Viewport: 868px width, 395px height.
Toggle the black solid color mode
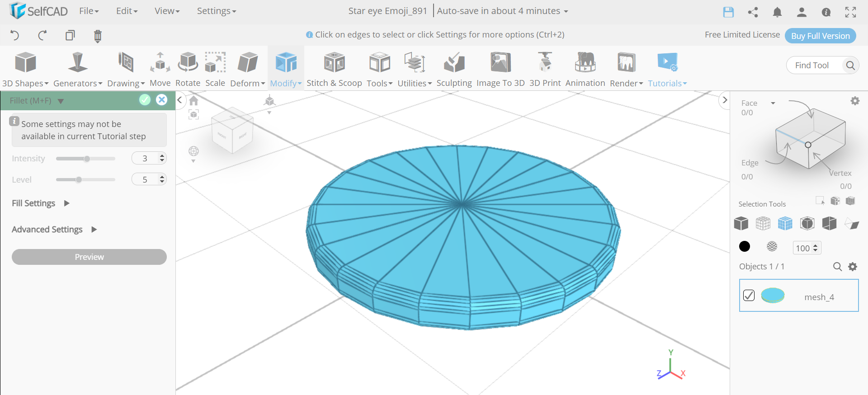pos(744,246)
